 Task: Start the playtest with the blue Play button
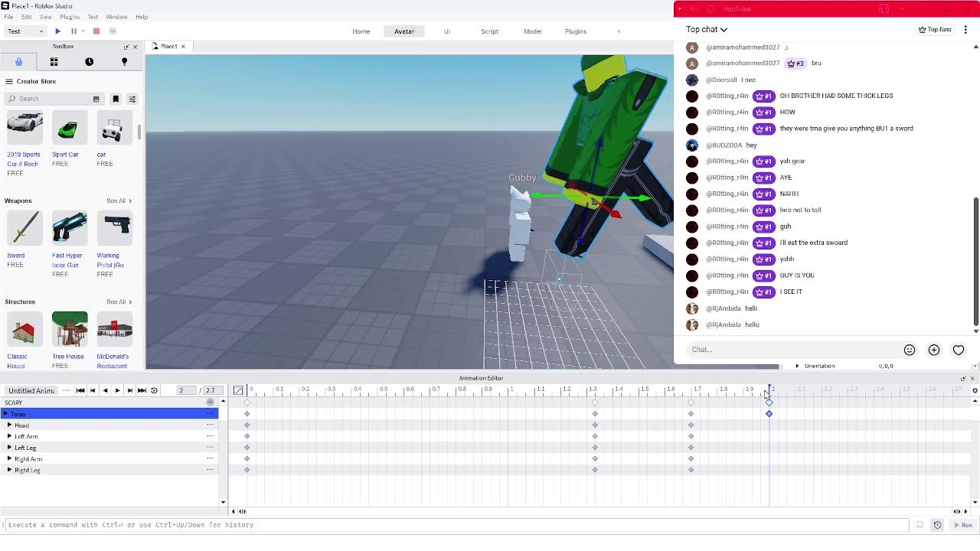pos(57,31)
